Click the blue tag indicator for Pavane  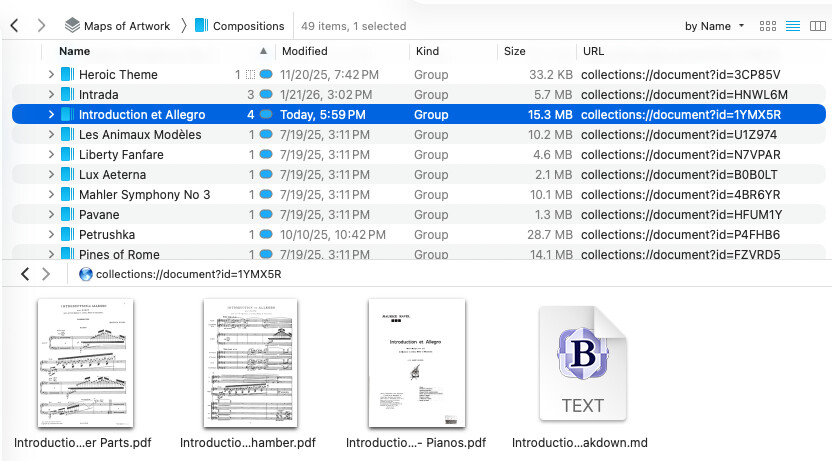[x=266, y=214]
